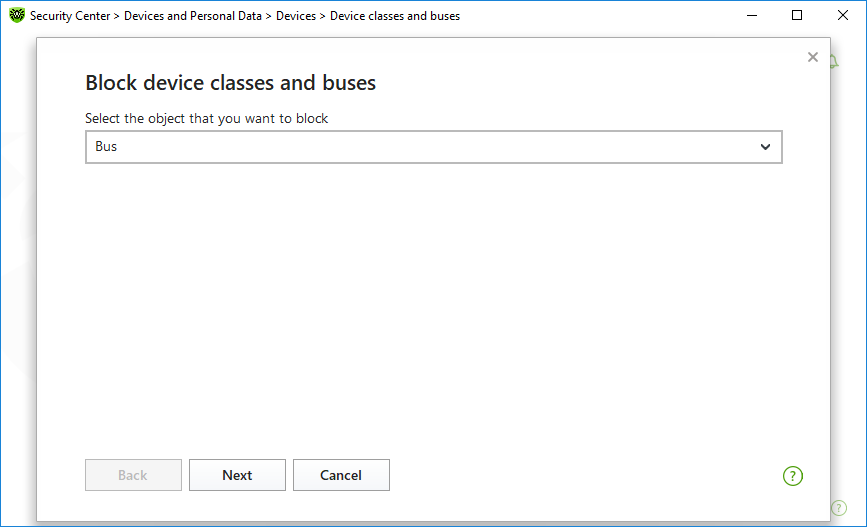Click "Security Center" in the title bar path
The image size is (867, 527).
pos(71,16)
